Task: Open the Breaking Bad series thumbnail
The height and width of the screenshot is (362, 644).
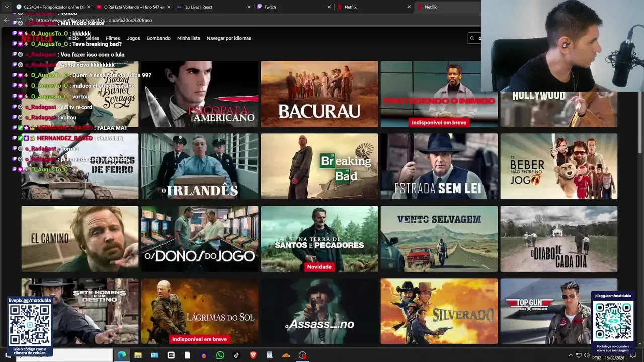Action: [x=319, y=166]
